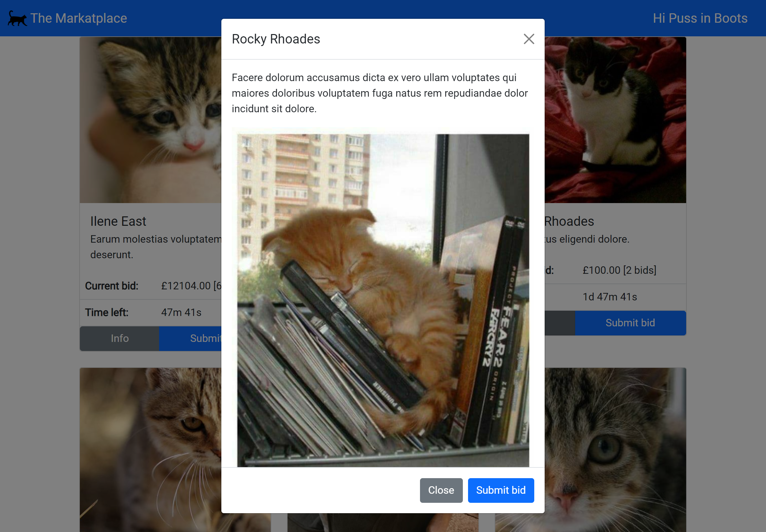Click the £100.00 [2 bids] value
Image resolution: width=766 pixels, height=532 pixels.
[619, 270]
